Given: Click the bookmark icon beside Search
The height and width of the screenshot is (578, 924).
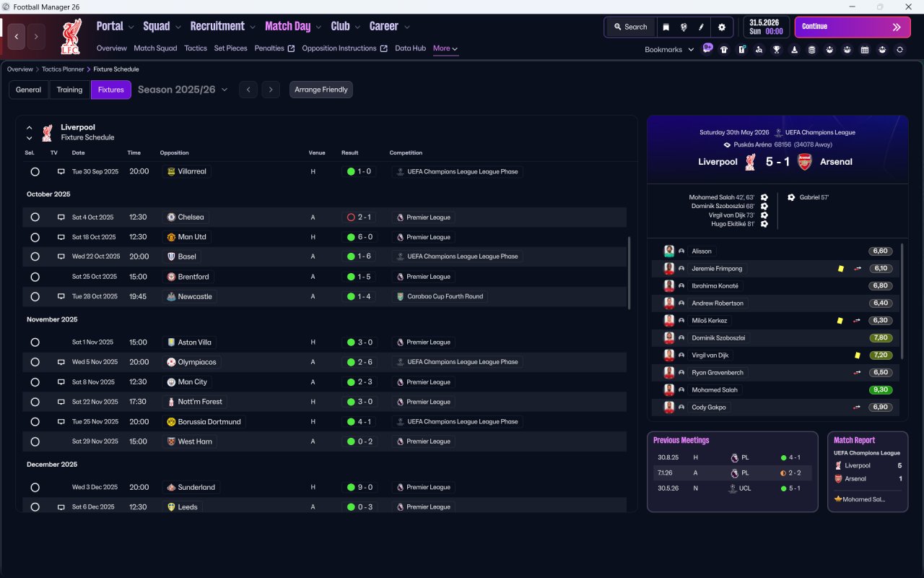Looking at the screenshot, I should click(x=666, y=27).
